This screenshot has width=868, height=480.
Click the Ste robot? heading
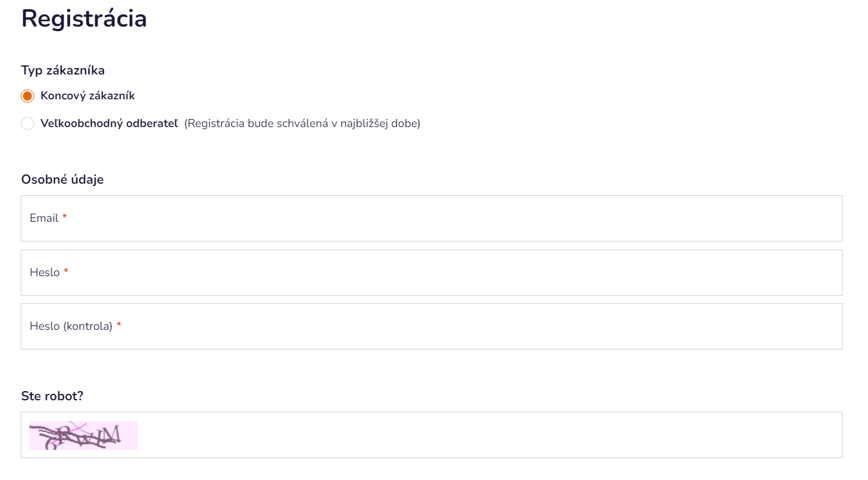pyautogui.click(x=52, y=396)
